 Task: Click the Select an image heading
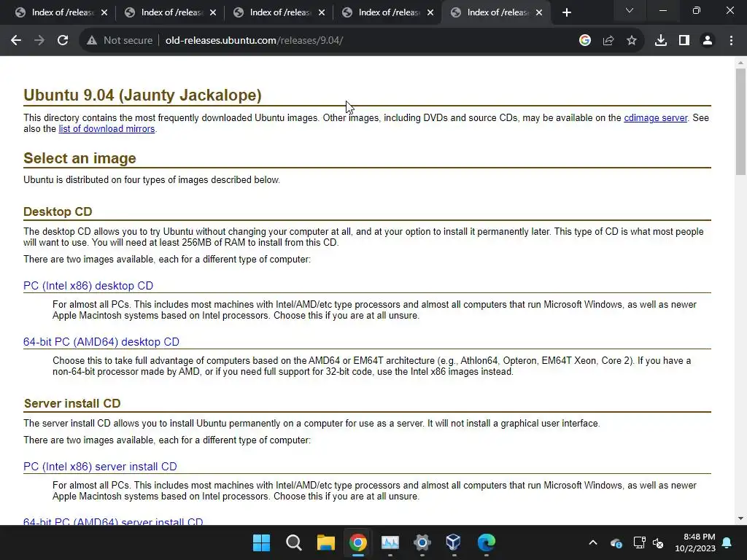point(80,158)
